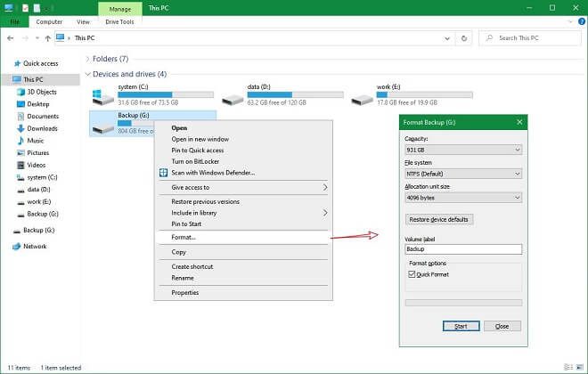Open work (E:) in sidebar tree
588x374 pixels.
click(x=34, y=201)
